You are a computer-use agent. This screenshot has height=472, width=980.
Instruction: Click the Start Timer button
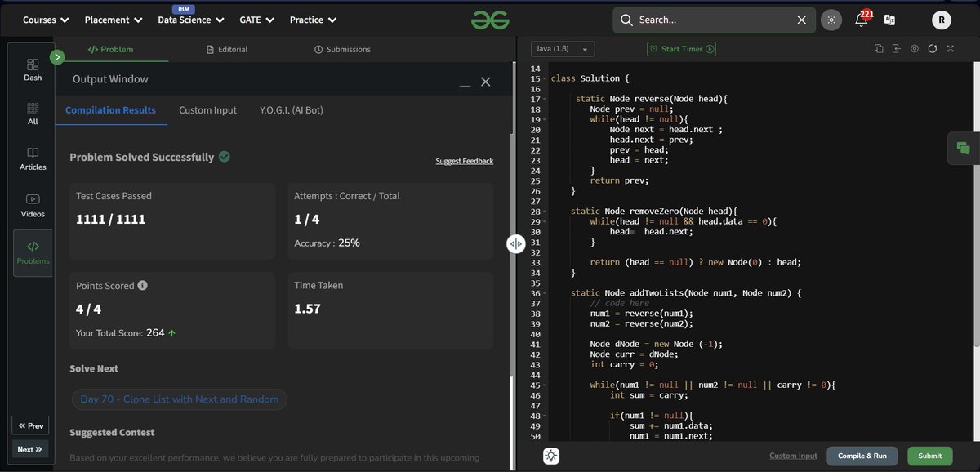coord(681,49)
